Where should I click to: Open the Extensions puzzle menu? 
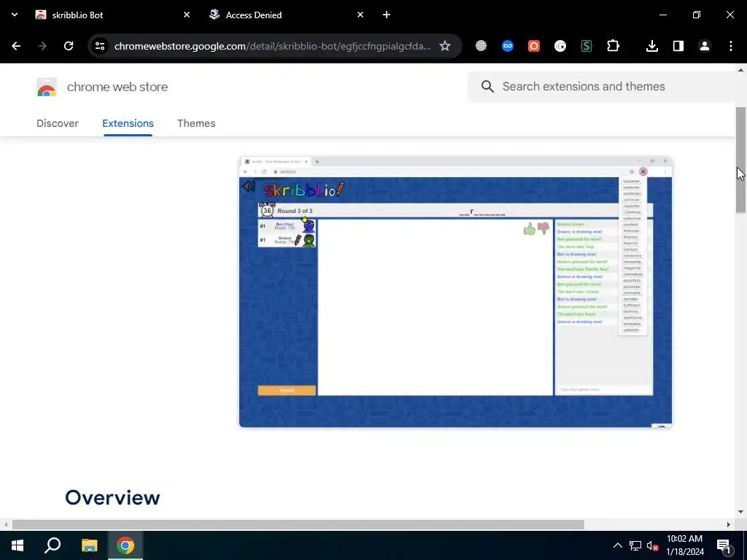(613, 46)
